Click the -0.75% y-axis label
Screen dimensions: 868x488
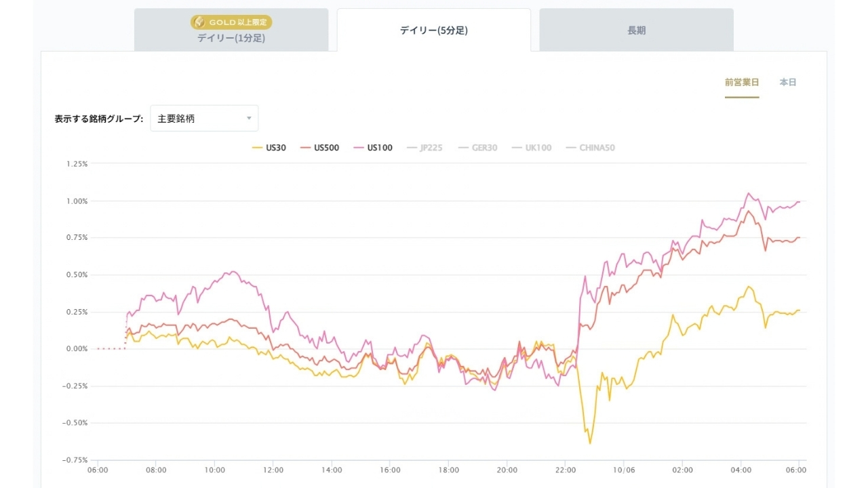[75, 460]
